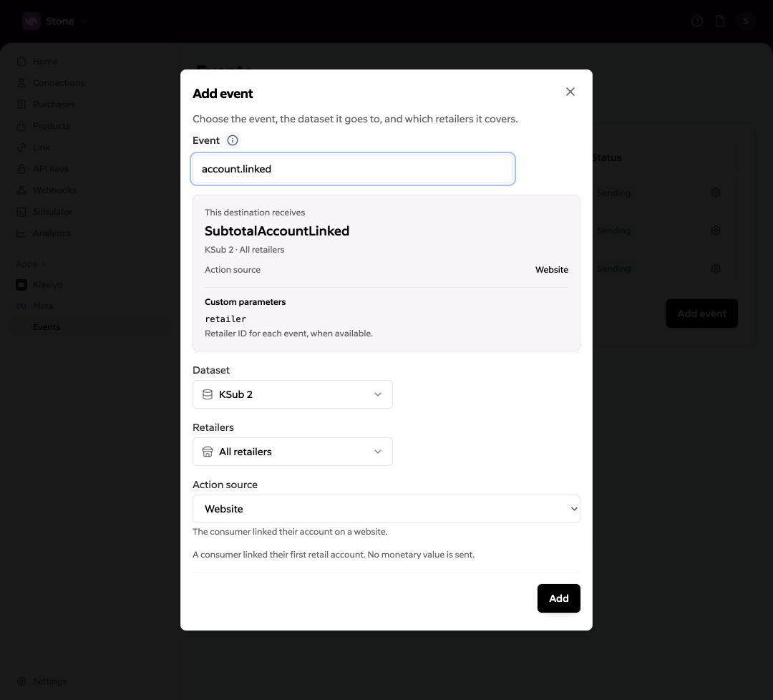Open API Keys in the sidebar
773x700 pixels.
point(50,169)
